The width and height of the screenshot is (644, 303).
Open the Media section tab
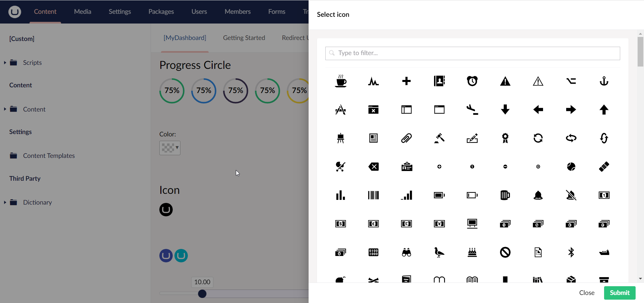[83, 11]
